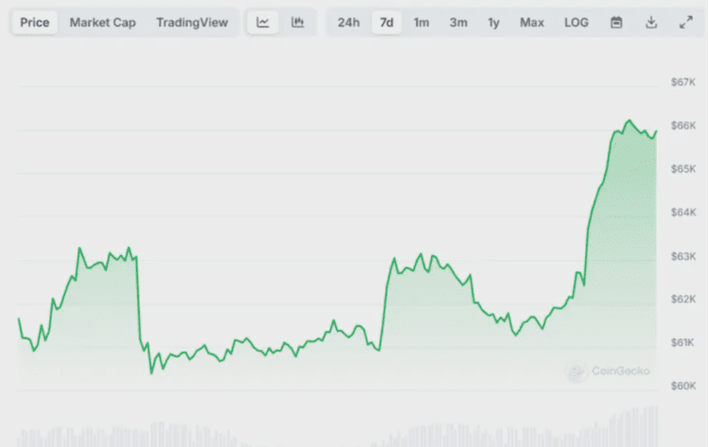
Task: Show the Max time range
Action: (x=532, y=22)
